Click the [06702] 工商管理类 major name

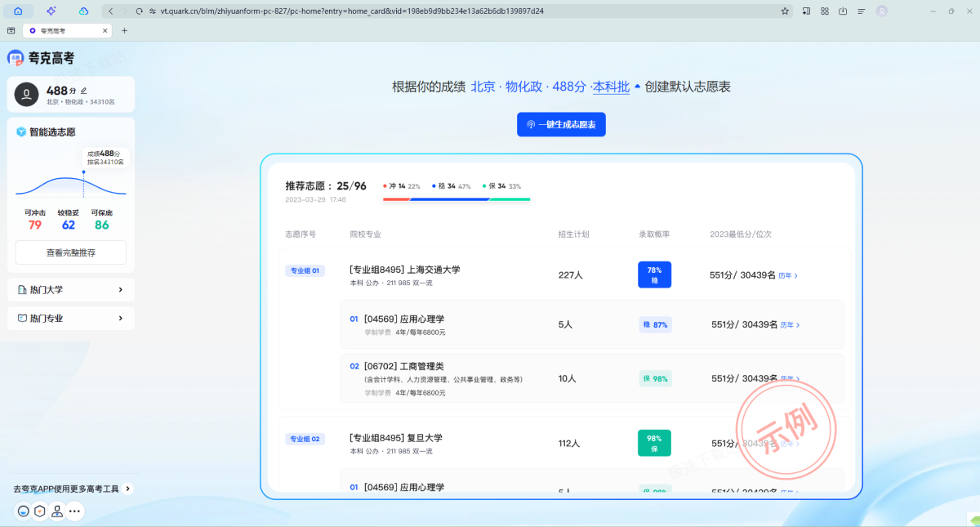click(403, 366)
